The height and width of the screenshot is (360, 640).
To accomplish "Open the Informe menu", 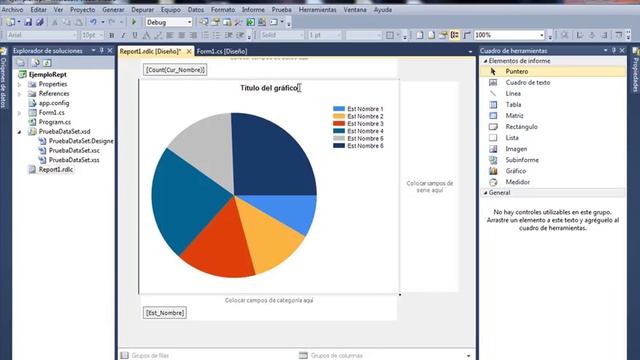I will pyautogui.click(x=253, y=9).
